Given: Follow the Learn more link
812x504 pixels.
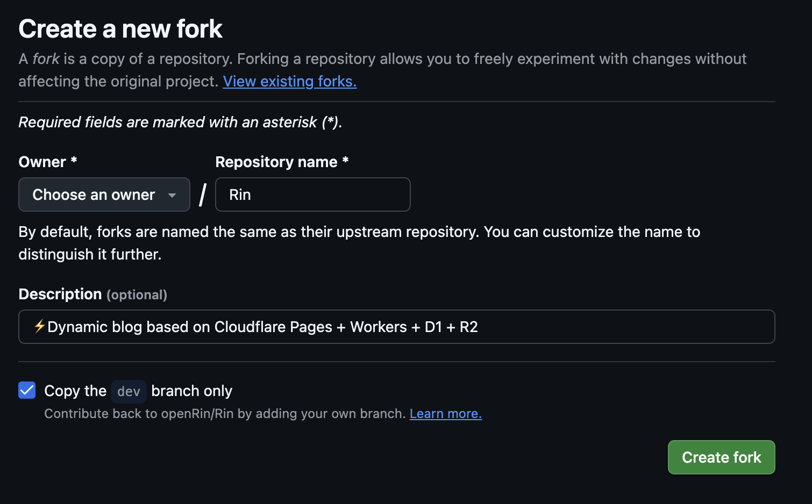Looking at the screenshot, I should point(446,414).
